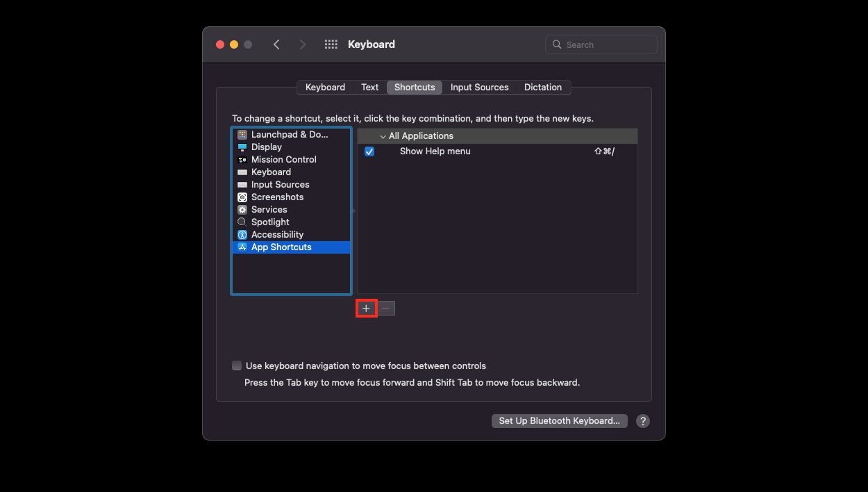The image size is (868, 492).
Task: Show all preferences grid icon
Action: tap(331, 44)
